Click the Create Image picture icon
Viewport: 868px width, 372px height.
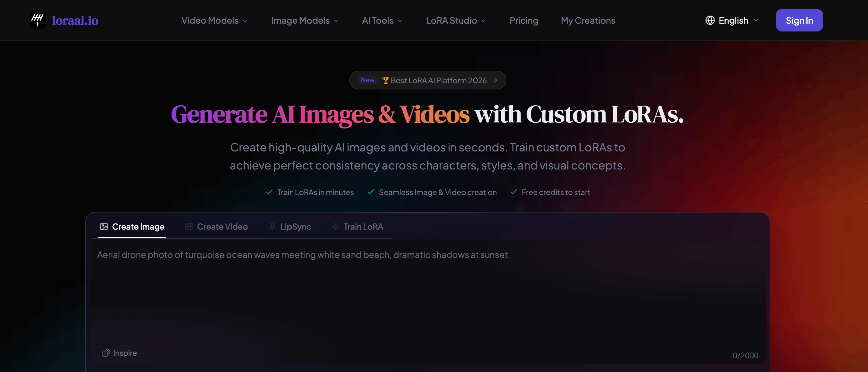[x=104, y=227]
